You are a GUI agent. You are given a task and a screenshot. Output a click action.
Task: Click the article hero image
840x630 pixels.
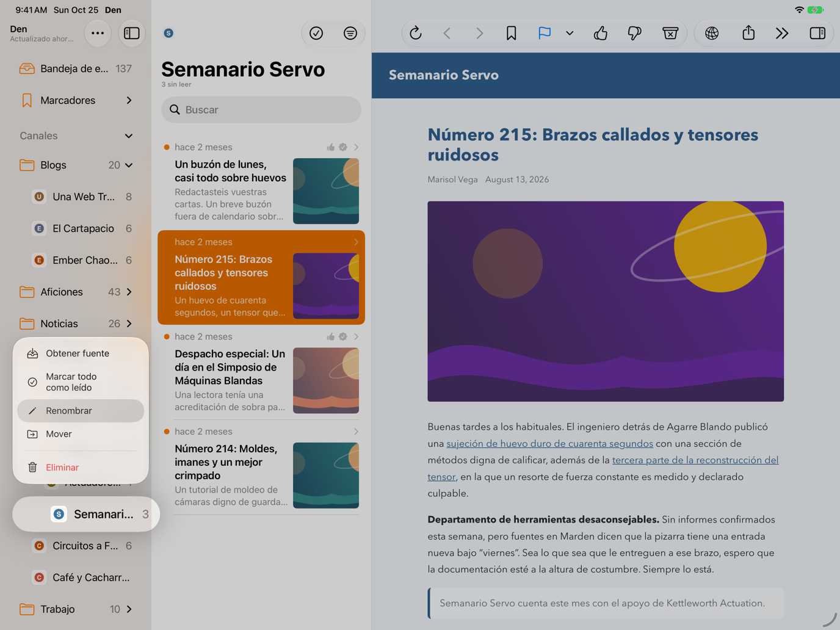click(606, 302)
